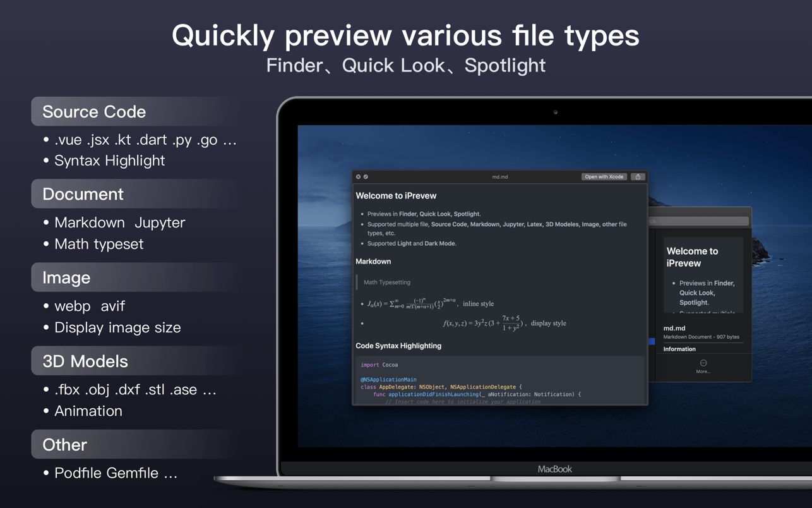This screenshot has width=812, height=508.
Task: Click the "Markdown" heading in the preview
Action: pos(373,261)
